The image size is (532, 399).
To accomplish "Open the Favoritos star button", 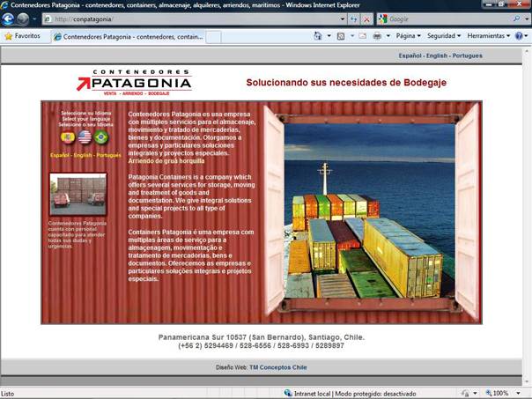I will (x=23, y=36).
